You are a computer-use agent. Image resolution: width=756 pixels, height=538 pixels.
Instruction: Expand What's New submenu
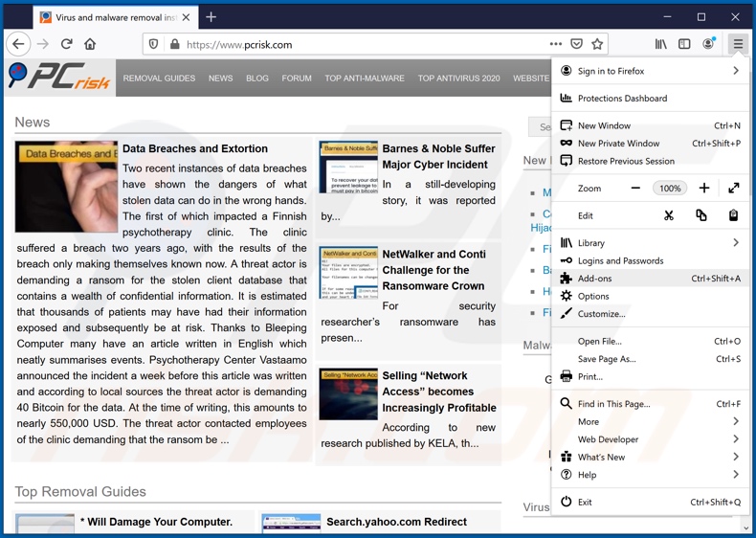(x=650, y=457)
